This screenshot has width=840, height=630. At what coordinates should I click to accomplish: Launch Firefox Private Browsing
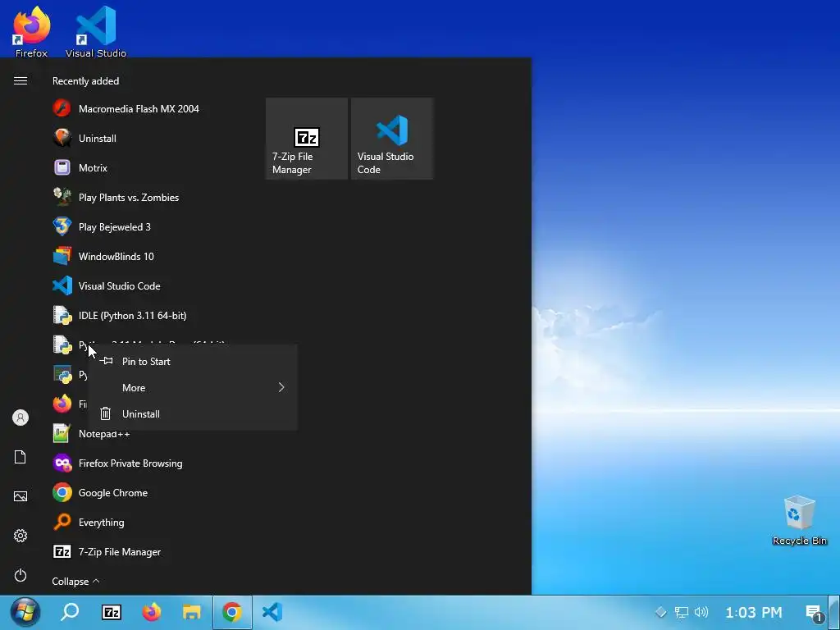(117, 463)
